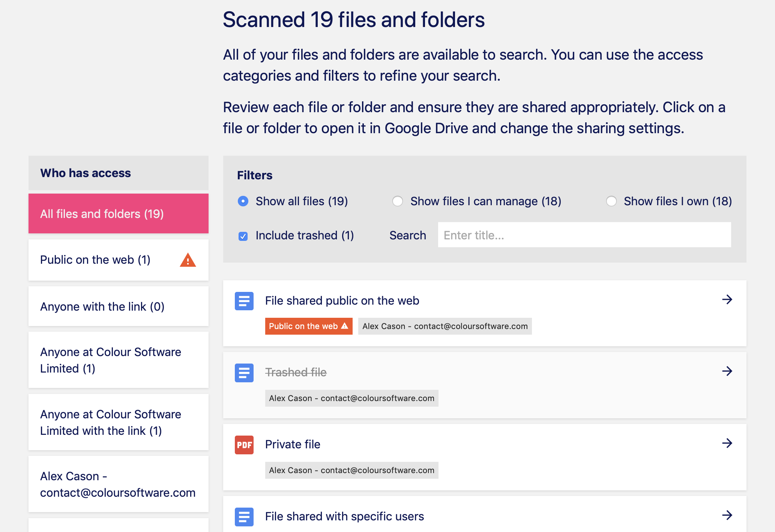Open "File shared public on the web" via its arrow
Viewport: 775px width, 532px height.
click(x=728, y=299)
